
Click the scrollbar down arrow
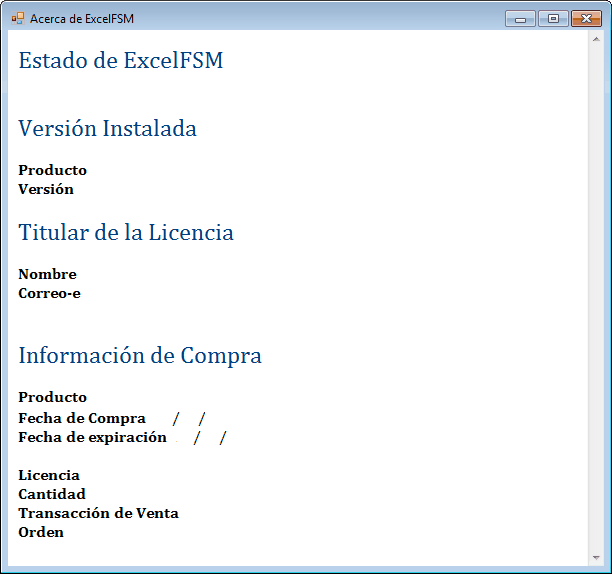coord(596,557)
